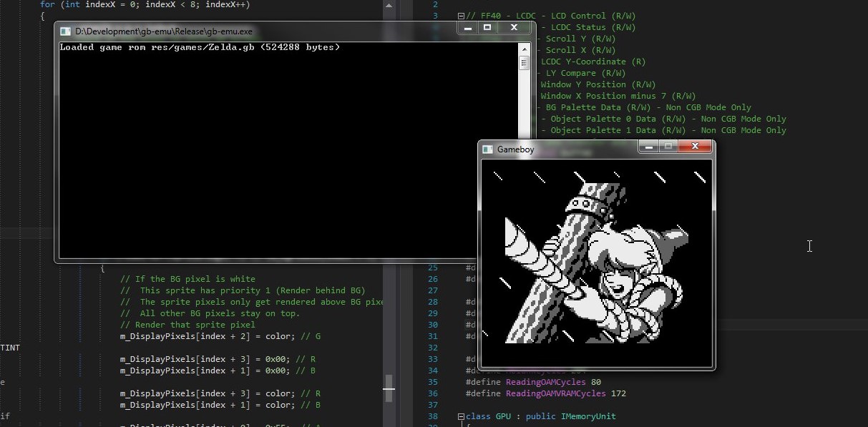Click the '#define ReadingOAMCycles 80' line
The width and height of the screenshot is (868, 427).
pos(533,382)
